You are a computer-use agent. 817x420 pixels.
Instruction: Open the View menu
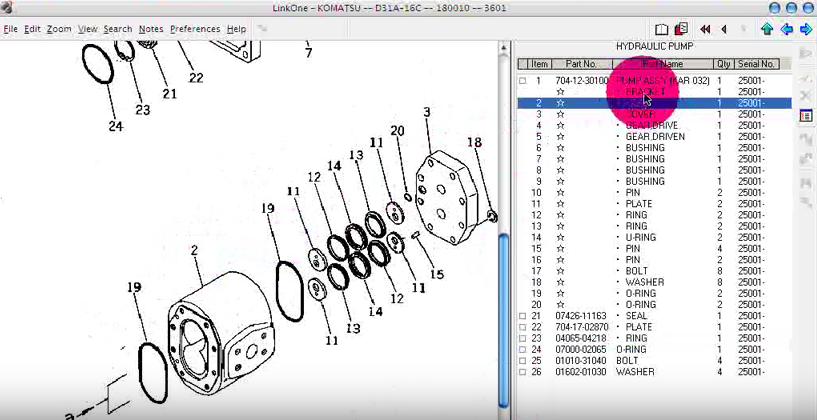click(88, 29)
